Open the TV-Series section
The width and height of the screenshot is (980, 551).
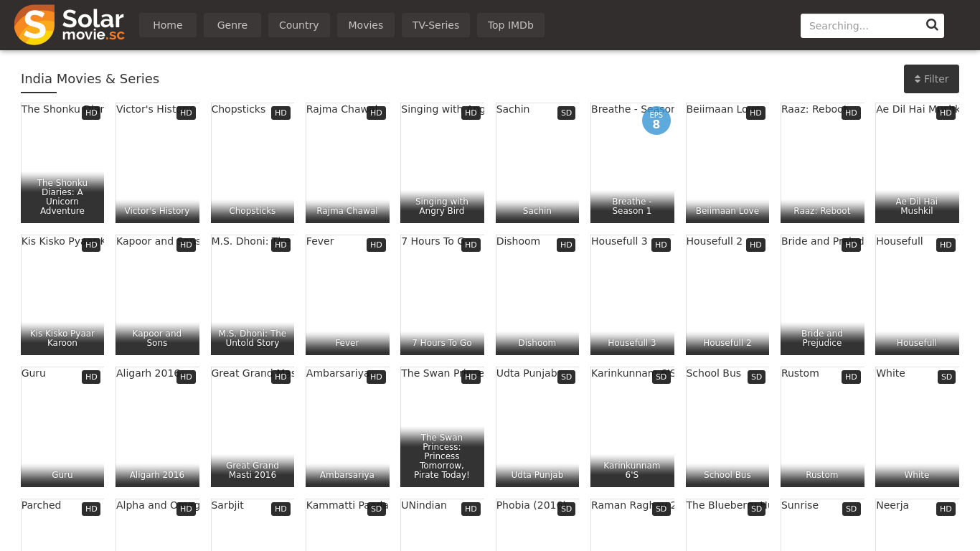click(x=435, y=25)
